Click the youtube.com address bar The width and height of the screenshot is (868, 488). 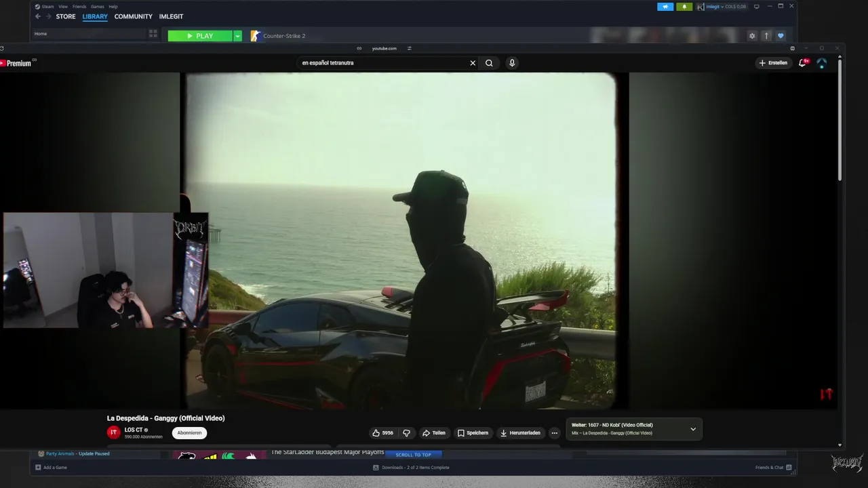click(x=384, y=48)
